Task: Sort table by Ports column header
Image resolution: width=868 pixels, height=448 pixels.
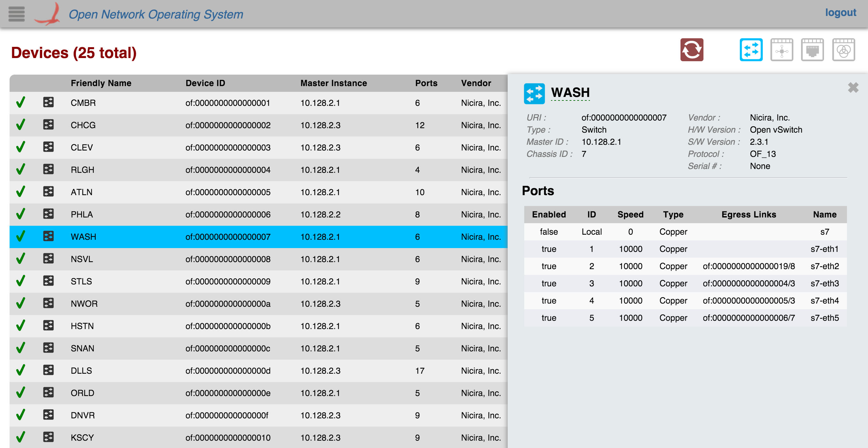Action: pyautogui.click(x=426, y=83)
